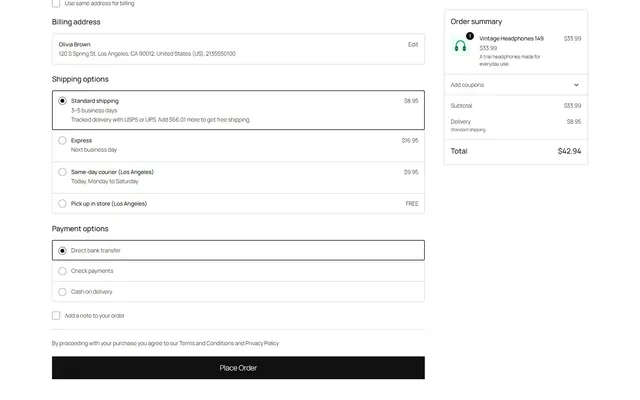Screen dimensions: 640x400
Task: Edit the billing address
Action: pyautogui.click(x=413, y=44)
